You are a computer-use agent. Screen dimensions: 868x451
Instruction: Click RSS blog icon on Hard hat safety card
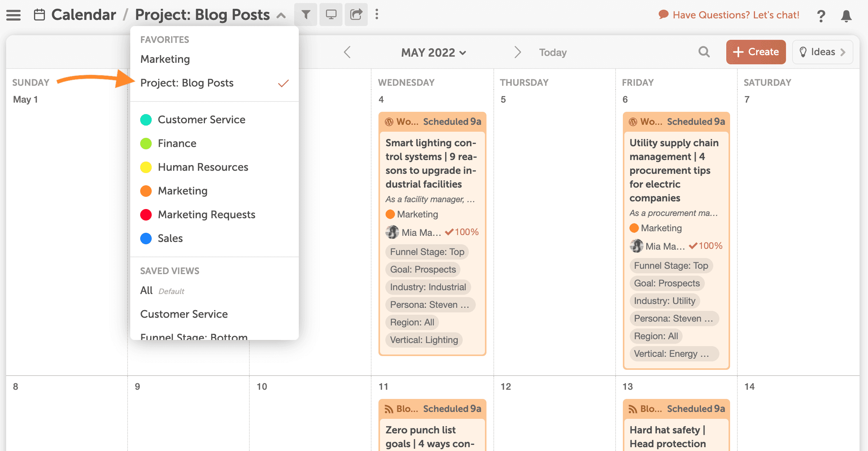(633, 409)
